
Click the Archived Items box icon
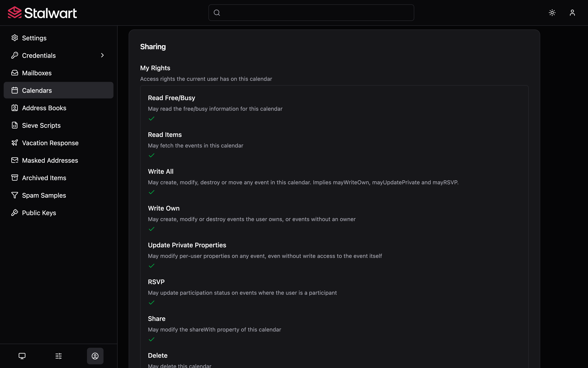(x=15, y=178)
